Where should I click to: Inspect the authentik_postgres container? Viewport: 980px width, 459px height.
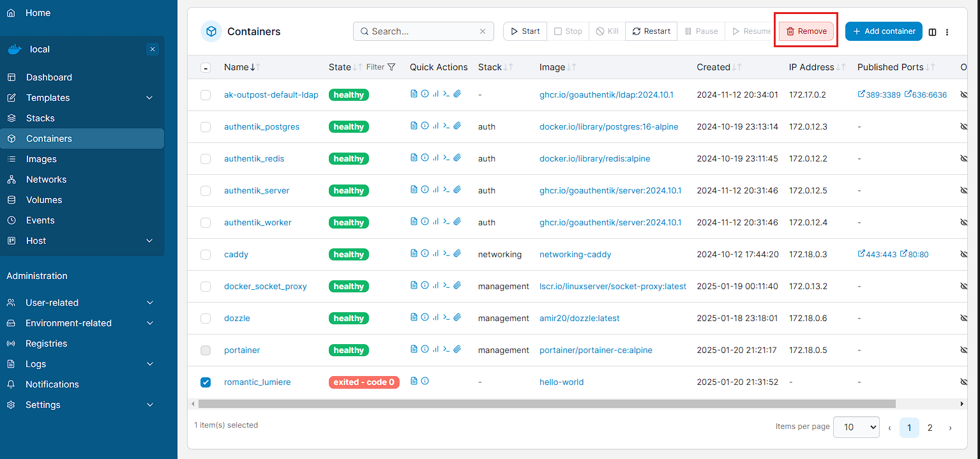coord(425,126)
